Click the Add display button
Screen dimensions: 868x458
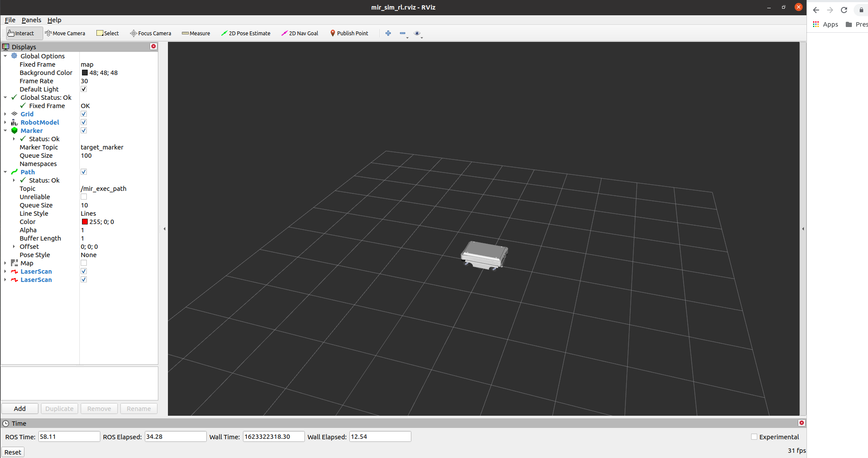click(20, 408)
